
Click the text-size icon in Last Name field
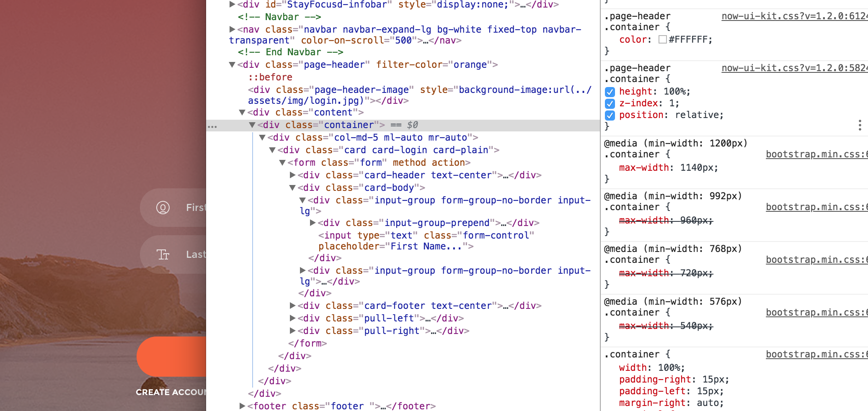click(163, 254)
